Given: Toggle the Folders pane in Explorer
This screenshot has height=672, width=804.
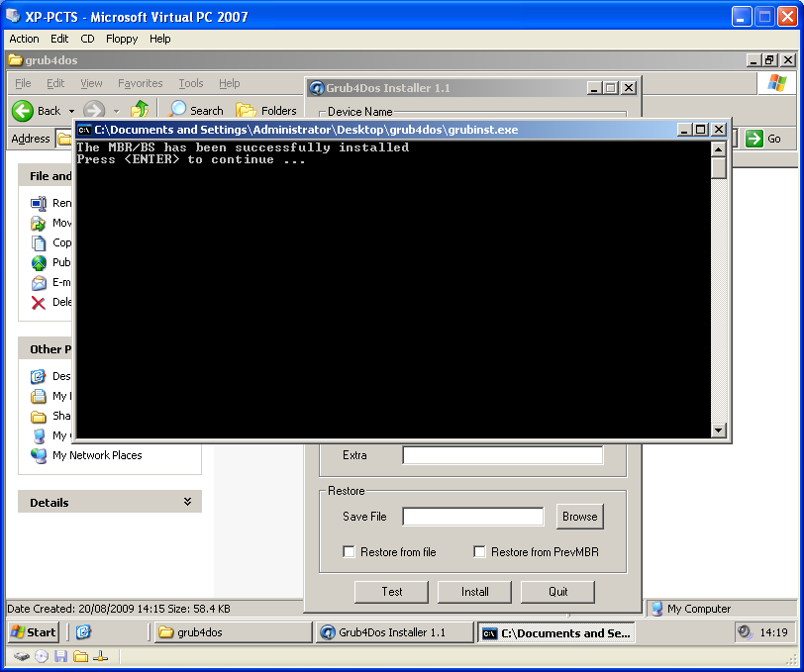Looking at the screenshot, I should click(x=266, y=110).
